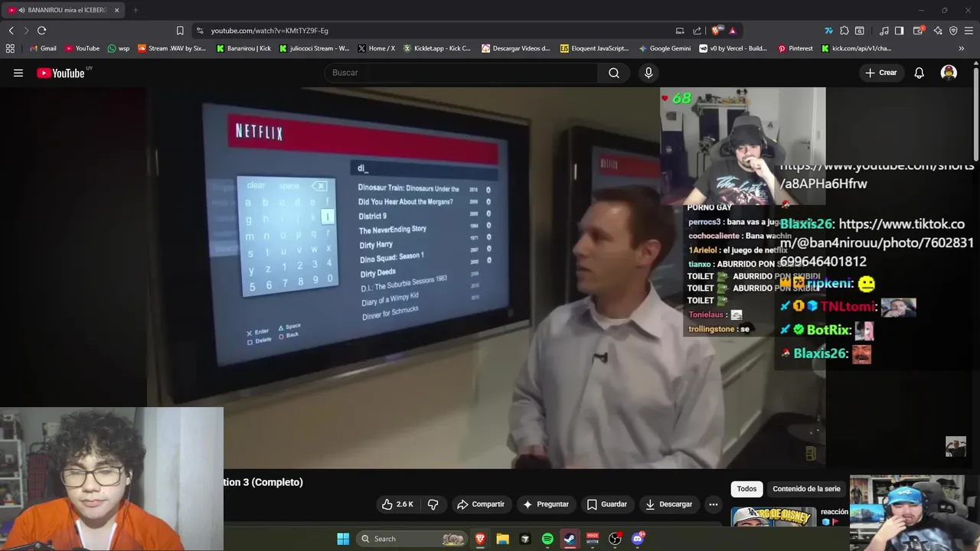Open Brave Leo AI sparkle icon
The height and width of the screenshot is (551, 980).
click(937, 31)
